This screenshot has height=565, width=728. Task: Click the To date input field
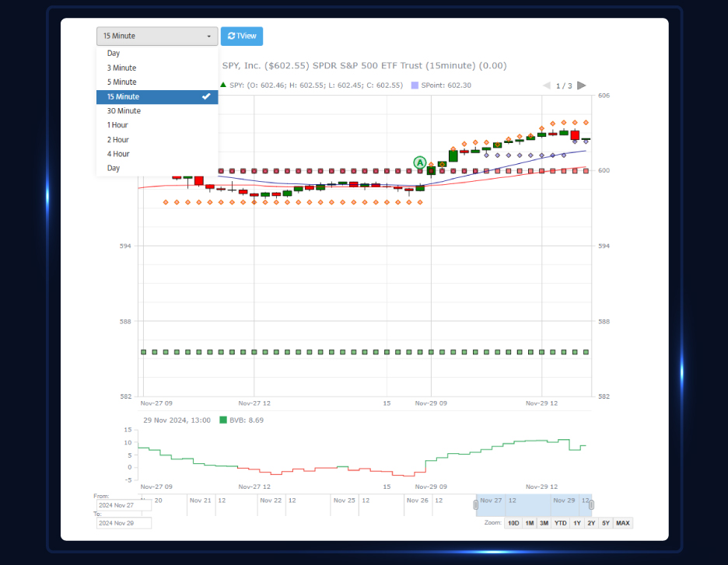click(123, 523)
